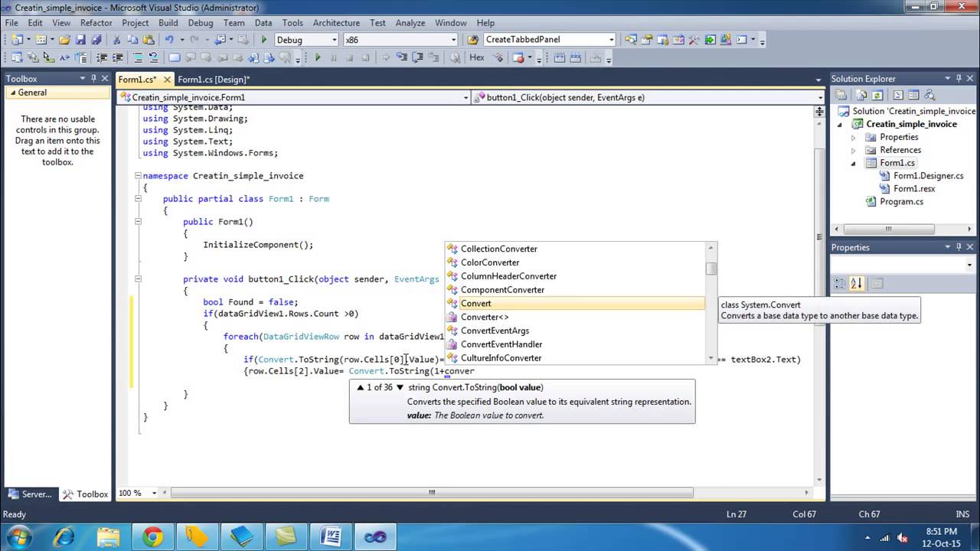Screen dimensions: 980x551
Task: Open the Refactor menu
Action: pyautogui.click(x=96, y=23)
